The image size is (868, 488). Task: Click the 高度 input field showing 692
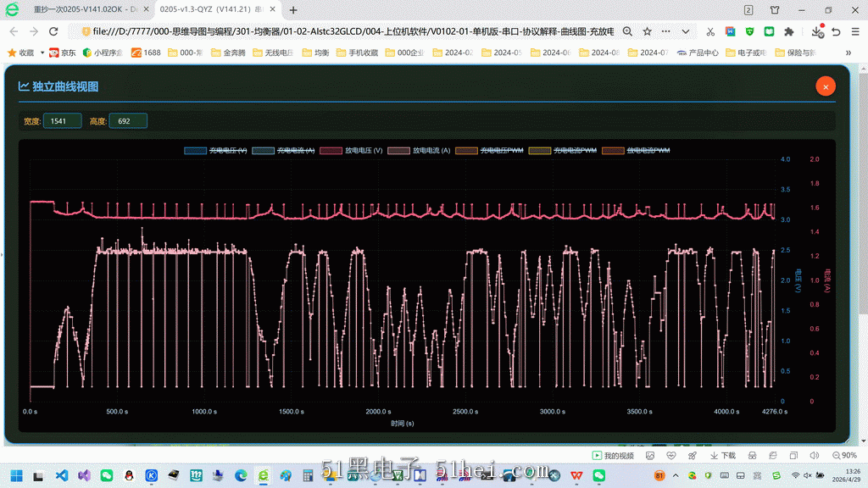click(128, 121)
